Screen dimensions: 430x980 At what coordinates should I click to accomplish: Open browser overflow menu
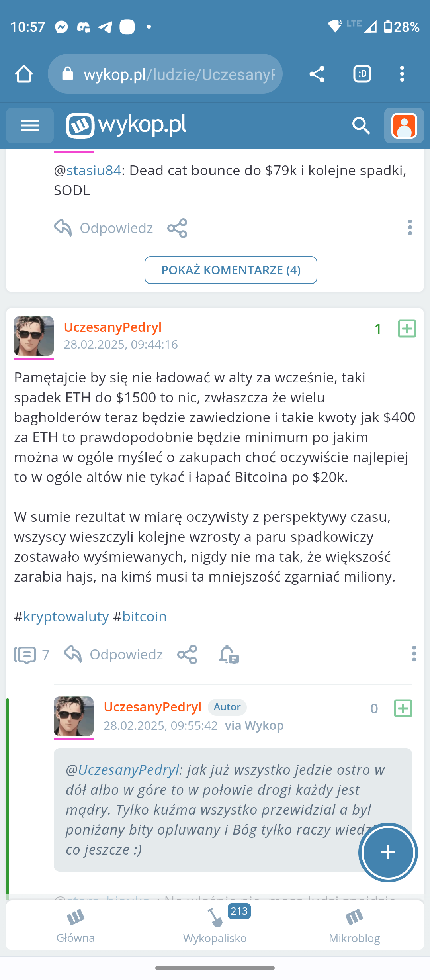(x=402, y=74)
